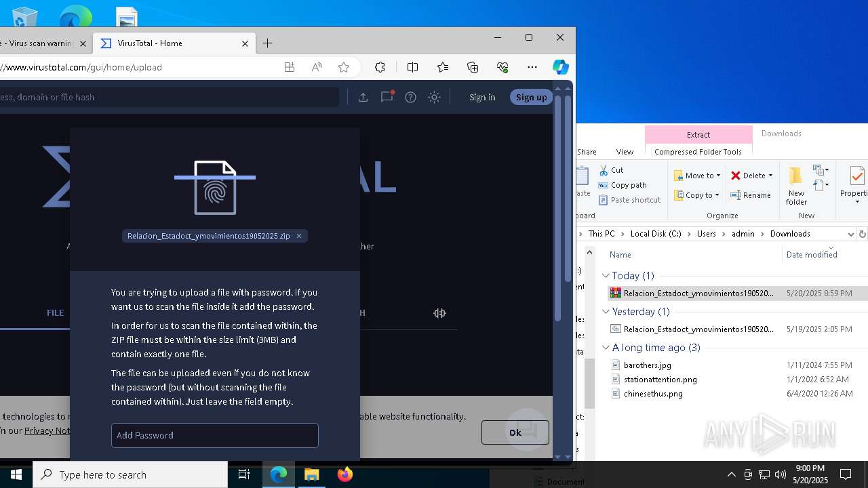Click the taskbar search box

point(130,474)
